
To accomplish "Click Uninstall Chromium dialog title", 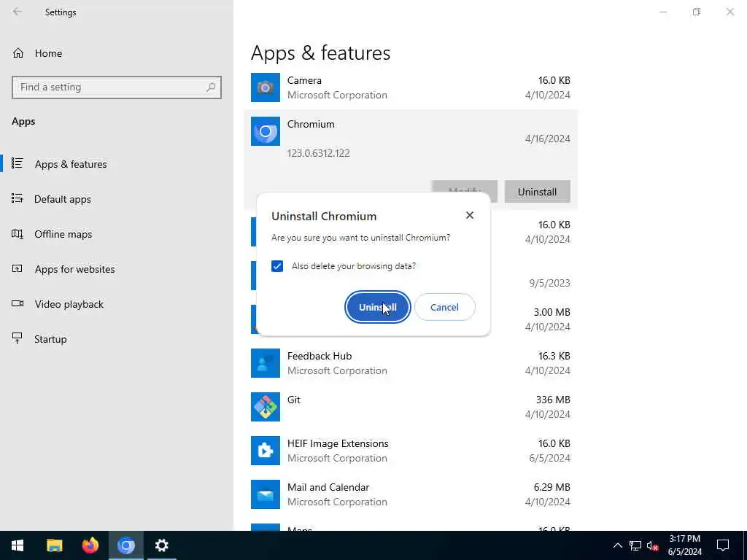I will [x=324, y=216].
